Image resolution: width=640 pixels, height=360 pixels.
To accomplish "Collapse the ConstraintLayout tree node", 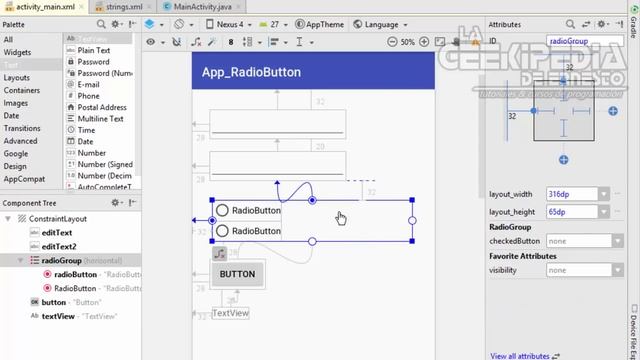I will (x=8, y=219).
